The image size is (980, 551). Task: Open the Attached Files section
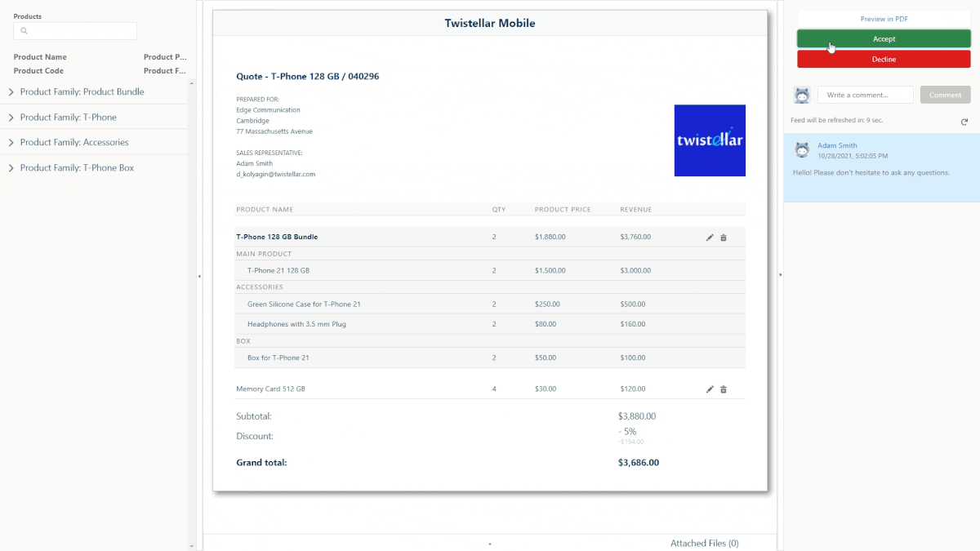pos(704,543)
